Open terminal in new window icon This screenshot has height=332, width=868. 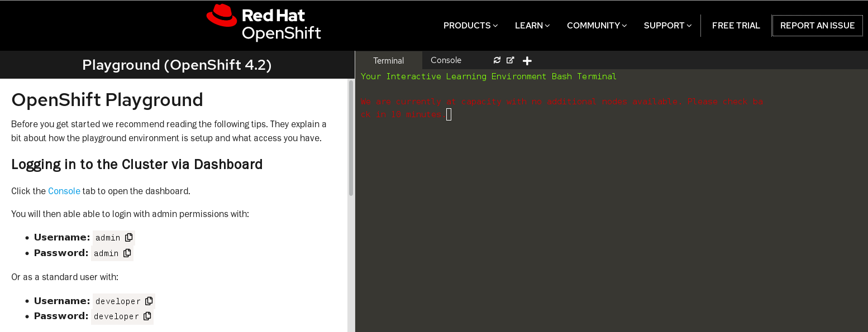coord(510,60)
